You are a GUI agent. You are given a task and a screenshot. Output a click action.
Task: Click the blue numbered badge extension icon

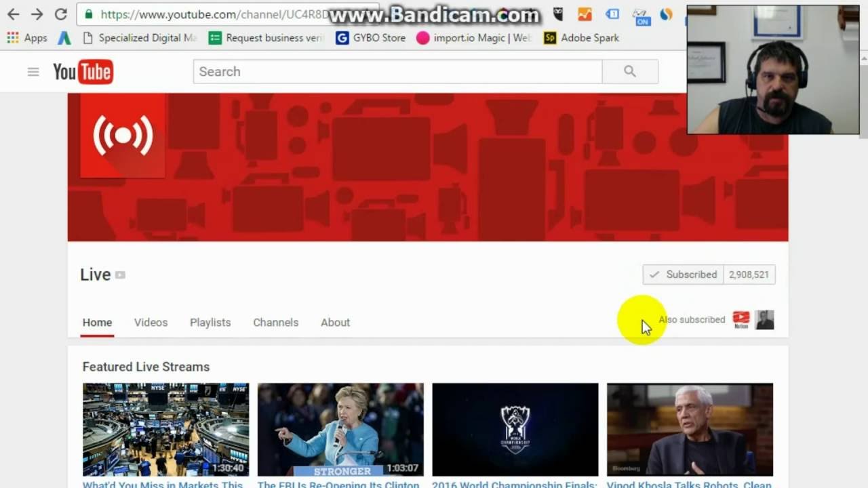point(612,14)
